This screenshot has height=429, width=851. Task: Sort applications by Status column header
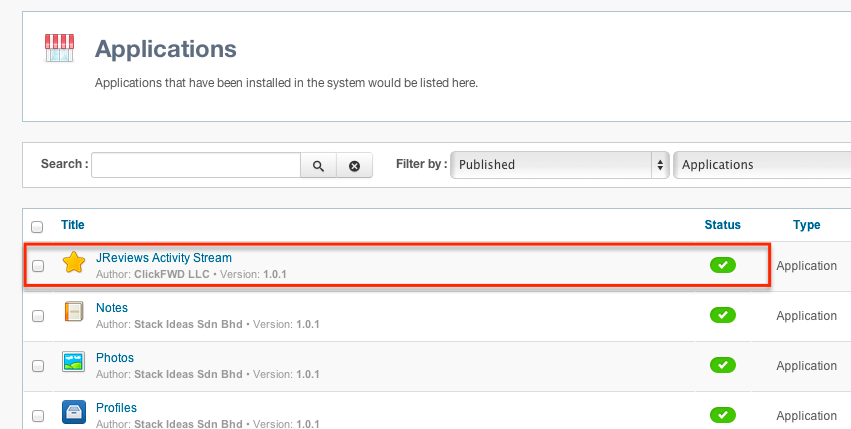pyautogui.click(x=722, y=225)
